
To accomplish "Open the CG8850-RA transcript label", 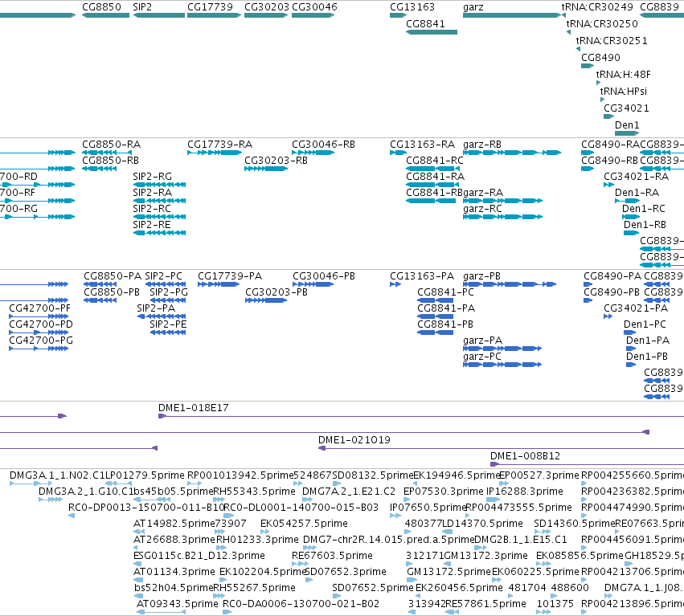I will (x=111, y=145).
